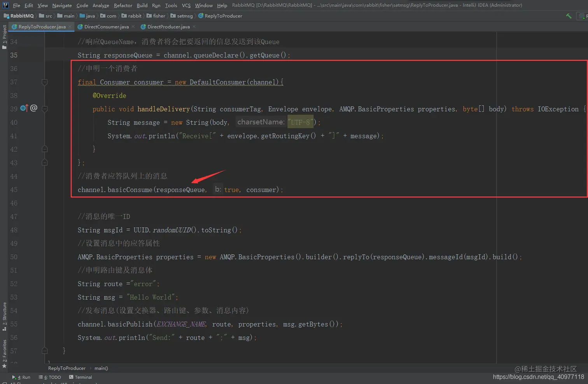
Task: Click fold end marker at line 43
Action: [44, 162]
